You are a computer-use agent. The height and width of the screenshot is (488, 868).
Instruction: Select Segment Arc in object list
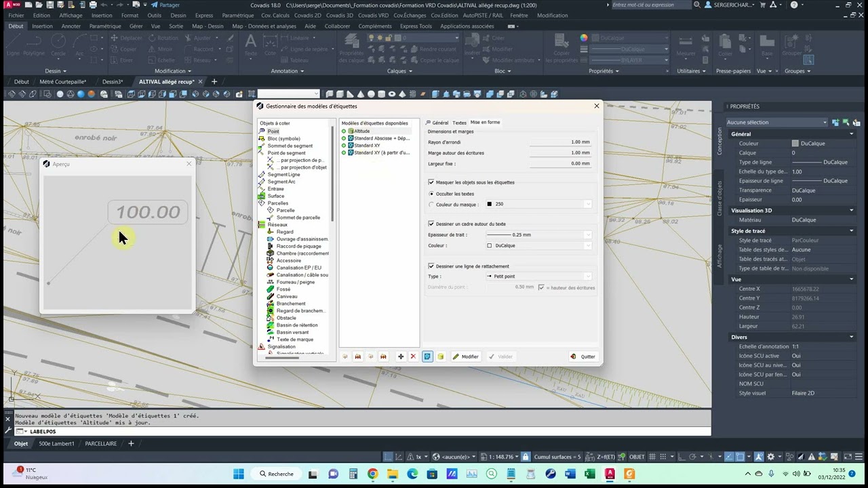pos(281,182)
